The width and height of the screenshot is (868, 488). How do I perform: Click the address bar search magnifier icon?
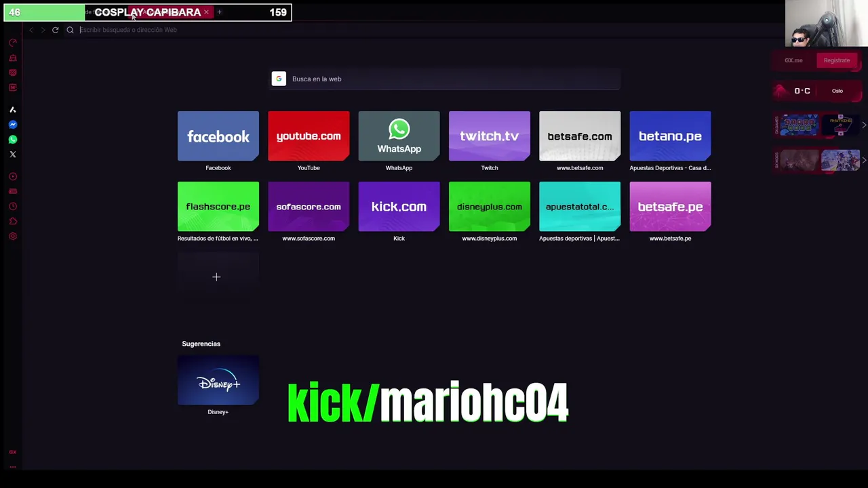pos(70,30)
